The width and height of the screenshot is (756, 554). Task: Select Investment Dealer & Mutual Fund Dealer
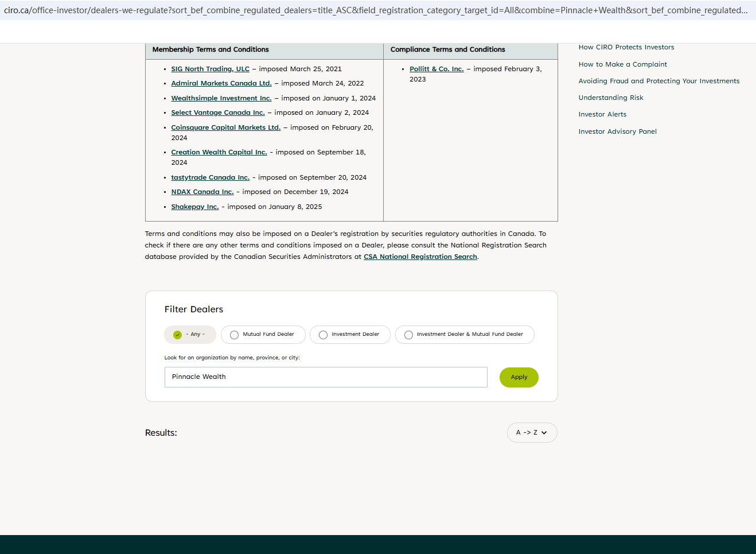[465, 335]
